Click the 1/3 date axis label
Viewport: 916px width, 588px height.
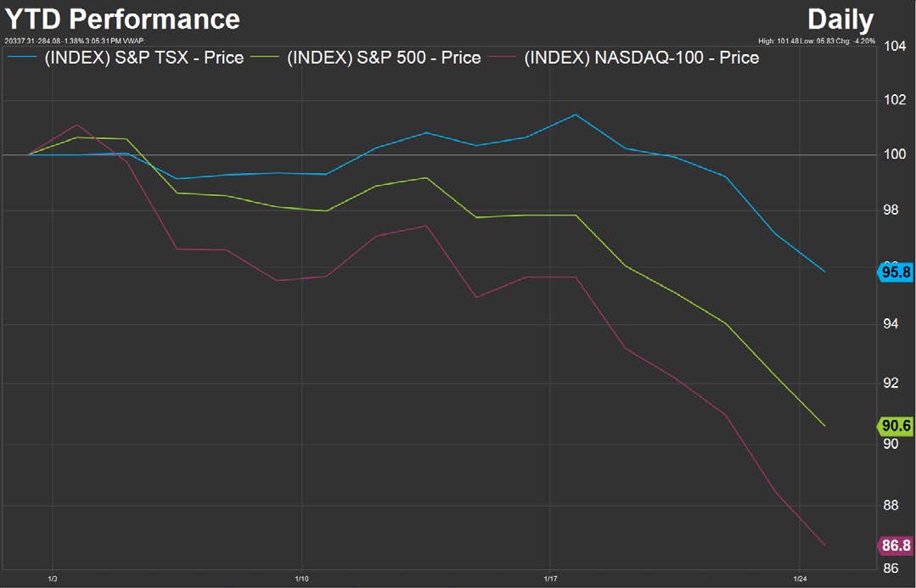pyautogui.click(x=53, y=580)
